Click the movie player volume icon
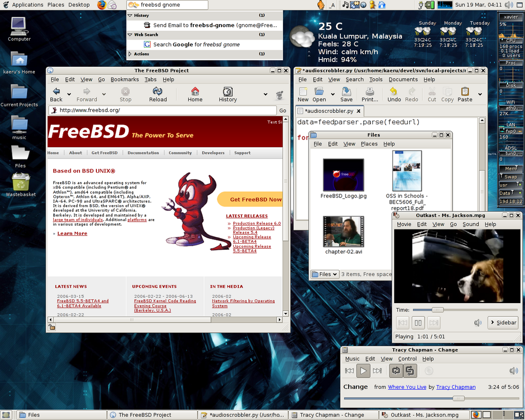 pyautogui.click(x=477, y=323)
